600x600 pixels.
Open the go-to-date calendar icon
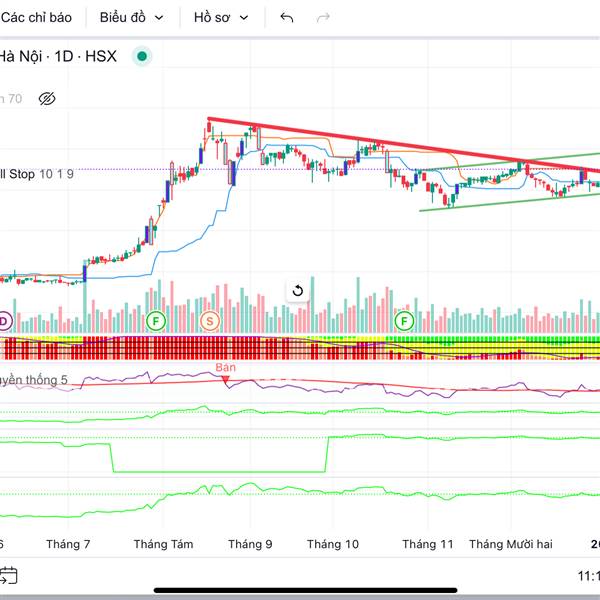tap(8, 576)
